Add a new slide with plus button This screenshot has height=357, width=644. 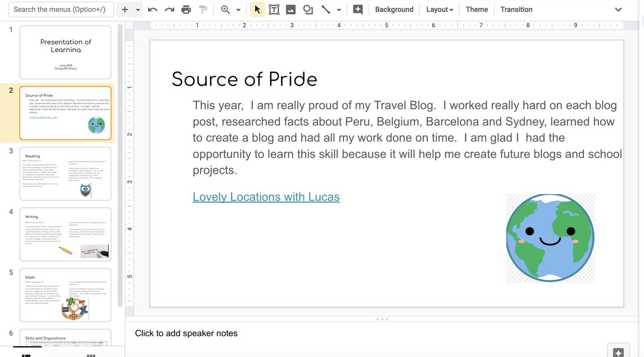125,10
